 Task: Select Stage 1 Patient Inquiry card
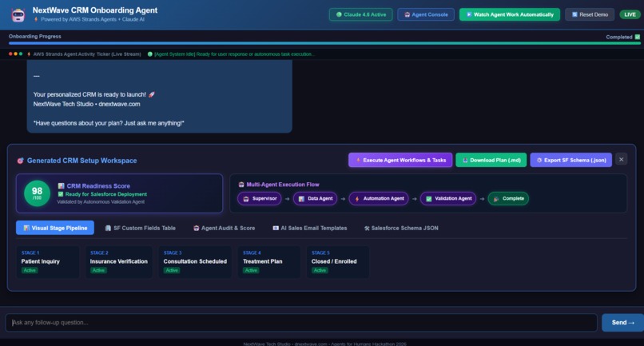[48, 262]
